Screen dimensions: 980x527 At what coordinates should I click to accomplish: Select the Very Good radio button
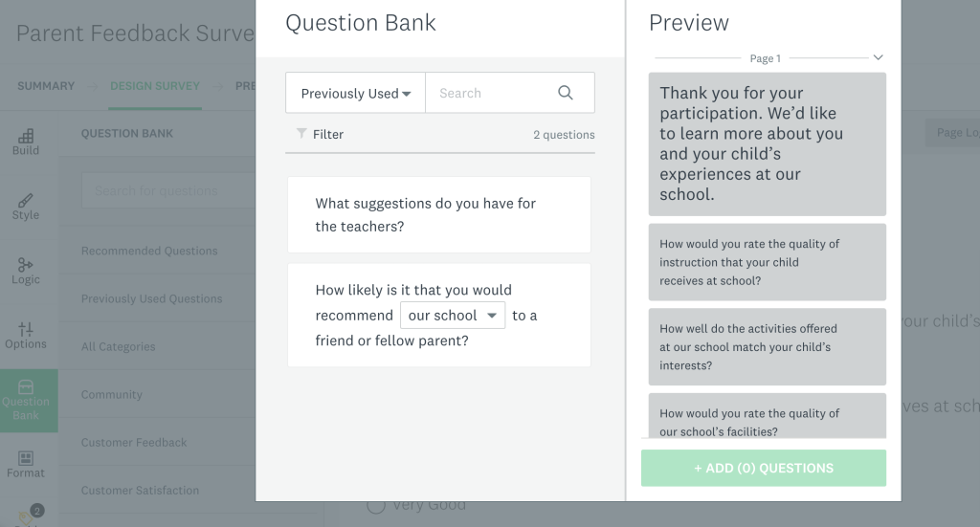[x=375, y=504]
